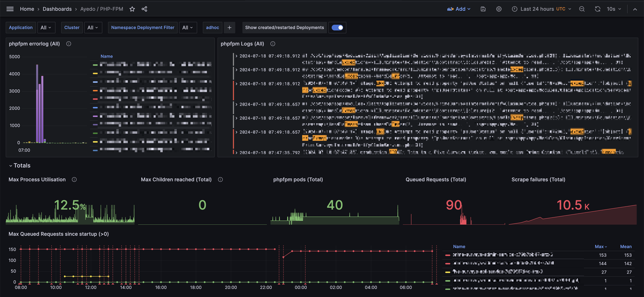The width and height of the screenshot is (644, 297).
Task: Click Max Children reached value 0
Action: point(202,205)
